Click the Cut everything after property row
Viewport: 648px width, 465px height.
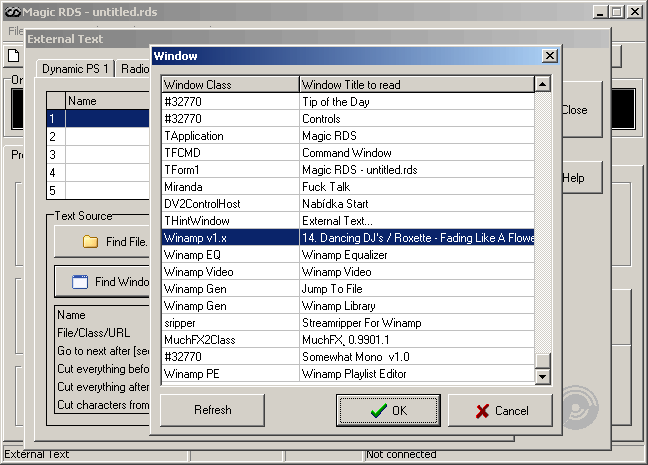[x=103, y=387]
